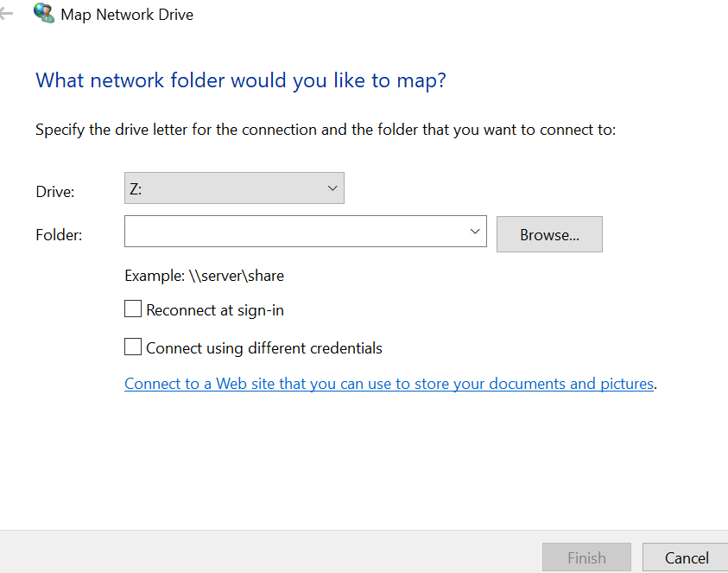This screenshot has height=573, width=728.
Task: Open the Connect to a Web site link
Action: tap(389, 384)
